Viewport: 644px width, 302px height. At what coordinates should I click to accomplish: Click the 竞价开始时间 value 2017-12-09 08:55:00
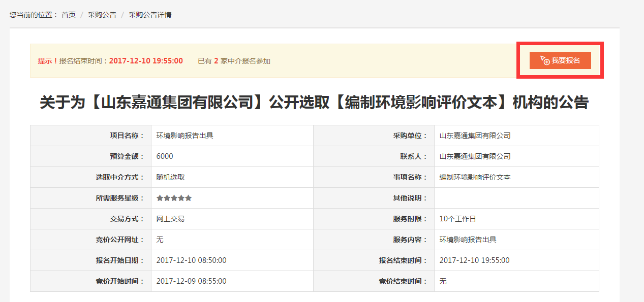(x=191, y=281)
